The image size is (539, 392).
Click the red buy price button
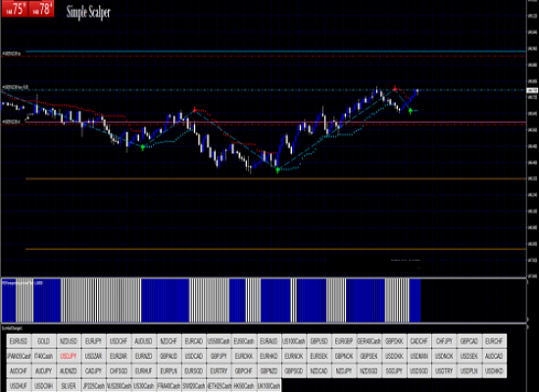[41, 9]
